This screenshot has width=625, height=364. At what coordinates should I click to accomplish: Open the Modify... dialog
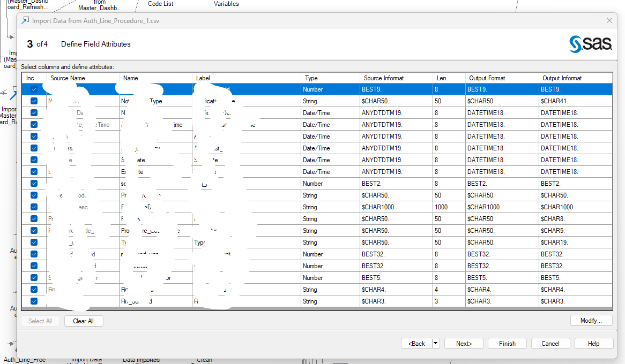click(x=591, y=320)
